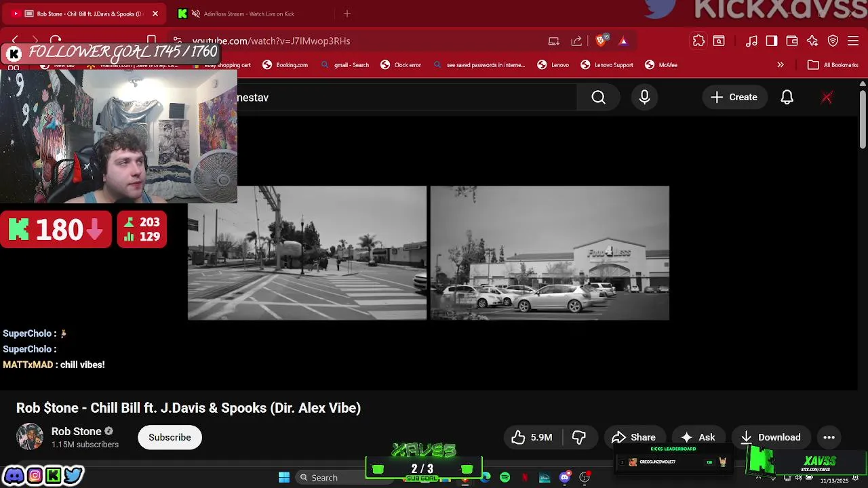Open gmail - Search bookmark
Screen dimensions: 868x488
coord(345,65)
